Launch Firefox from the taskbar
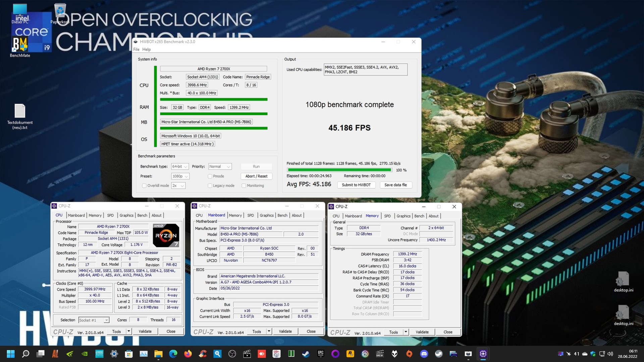The height and width of the screenshot is (362, 644). click(188, 354)
